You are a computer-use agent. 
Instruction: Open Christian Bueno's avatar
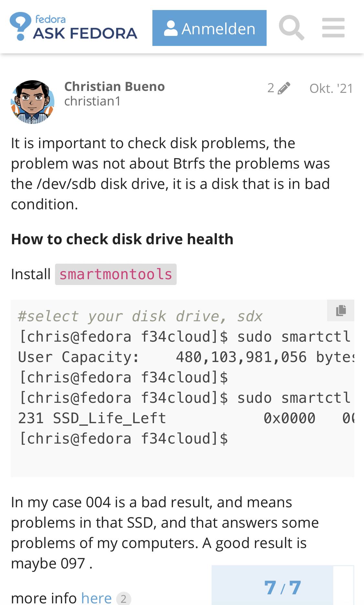[32, 102]
